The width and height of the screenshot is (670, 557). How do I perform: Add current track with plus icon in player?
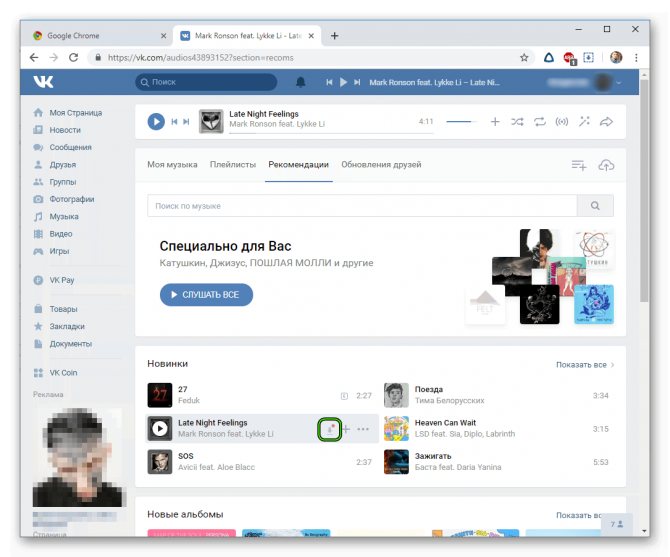(495, 122)
